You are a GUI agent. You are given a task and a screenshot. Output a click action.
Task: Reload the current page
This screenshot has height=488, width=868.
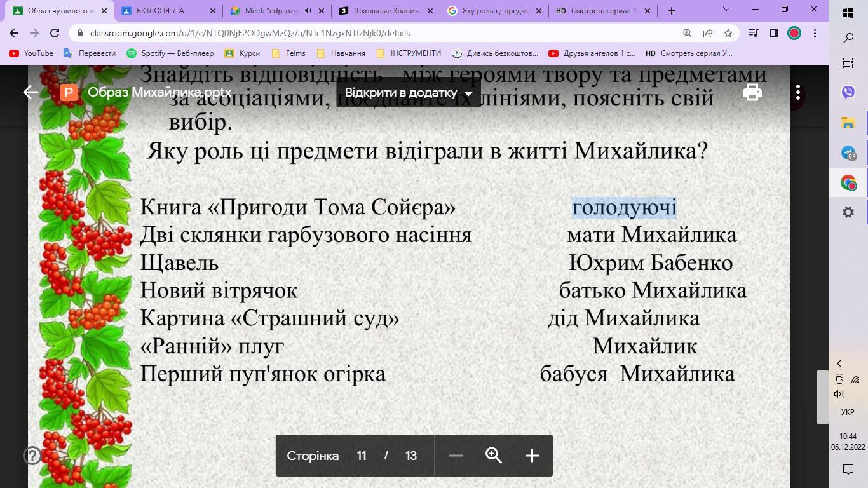[x=55, y=33]
